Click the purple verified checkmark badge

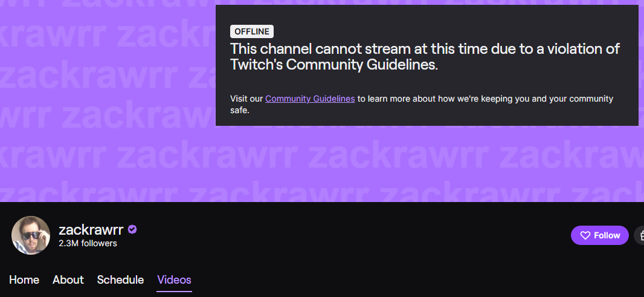tap(132, 229)
